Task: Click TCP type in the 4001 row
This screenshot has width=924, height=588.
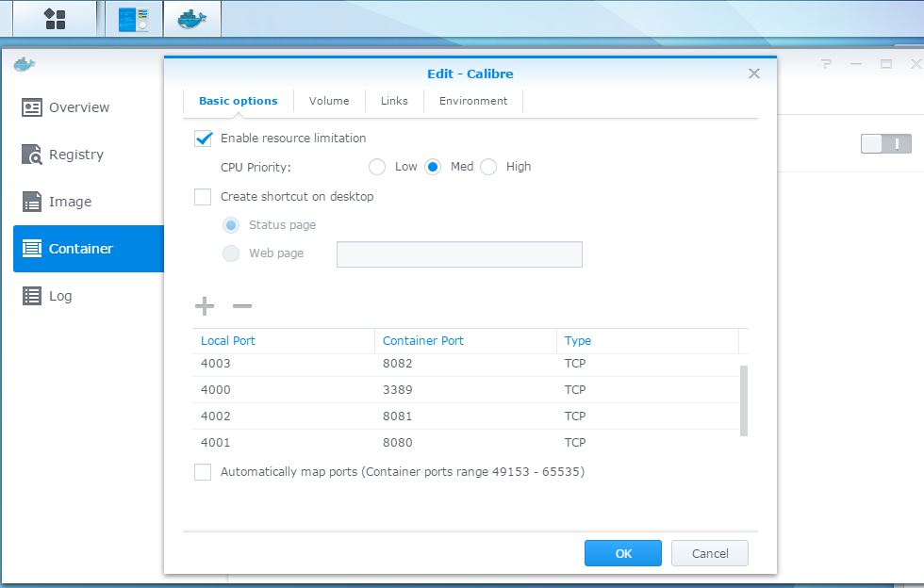Action: (575, 443)
